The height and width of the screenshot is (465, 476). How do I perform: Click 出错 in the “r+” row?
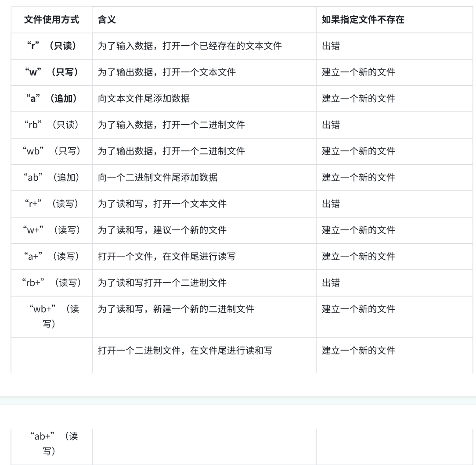[331, 204]
